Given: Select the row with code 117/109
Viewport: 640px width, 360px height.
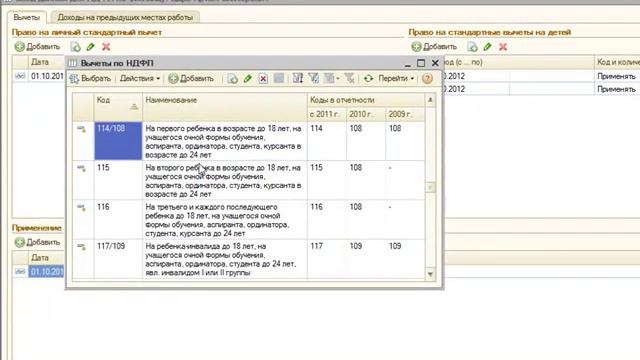Looking at the screenshot, I should tap(249, 259).
